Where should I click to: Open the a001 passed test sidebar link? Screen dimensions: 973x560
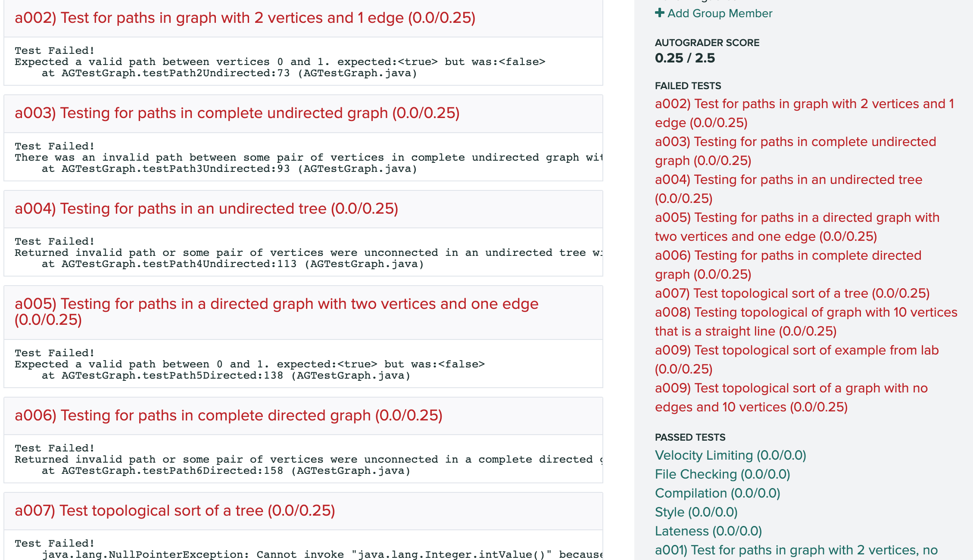click(x=796, y=550)
